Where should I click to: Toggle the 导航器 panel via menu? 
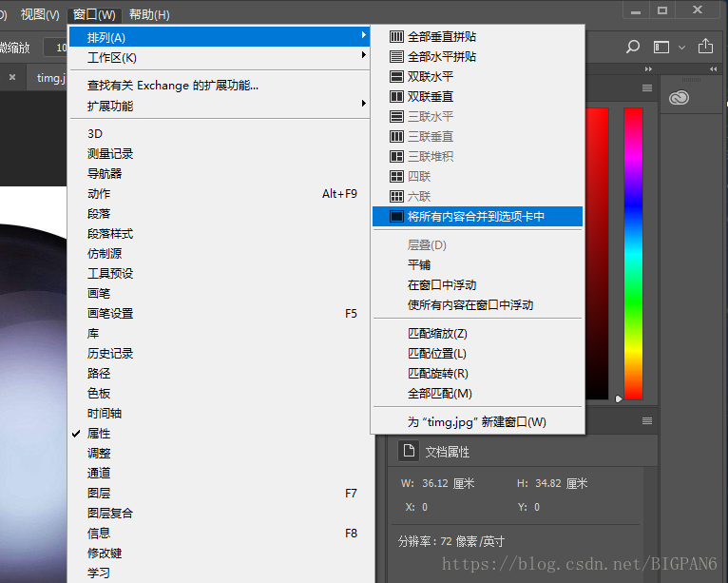tap(221, 174)
